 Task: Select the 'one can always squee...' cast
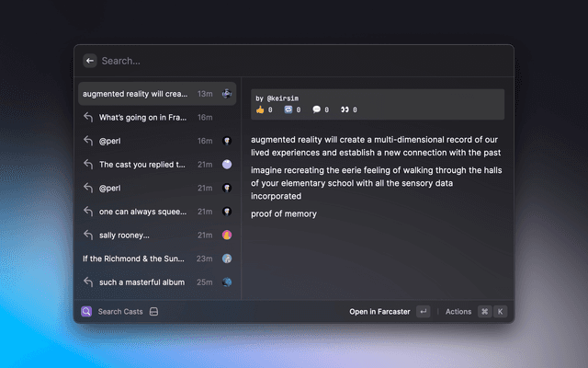[x=141, y=212]
